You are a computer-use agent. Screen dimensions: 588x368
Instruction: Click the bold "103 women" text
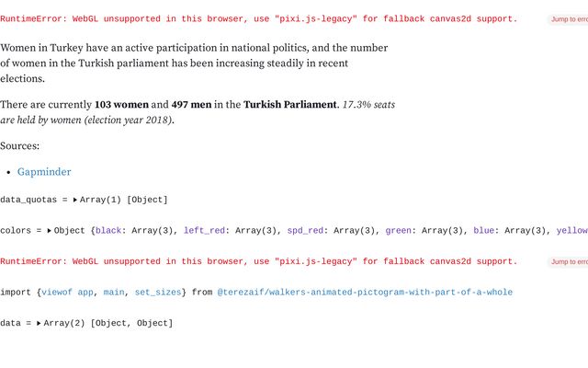[x=121, y=105]
